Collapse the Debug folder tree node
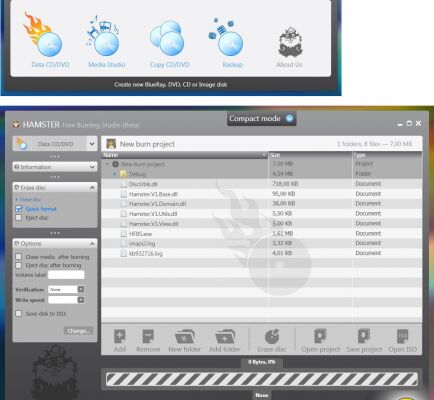The height and width of the screenshot is (400, 434). point(114,174)
